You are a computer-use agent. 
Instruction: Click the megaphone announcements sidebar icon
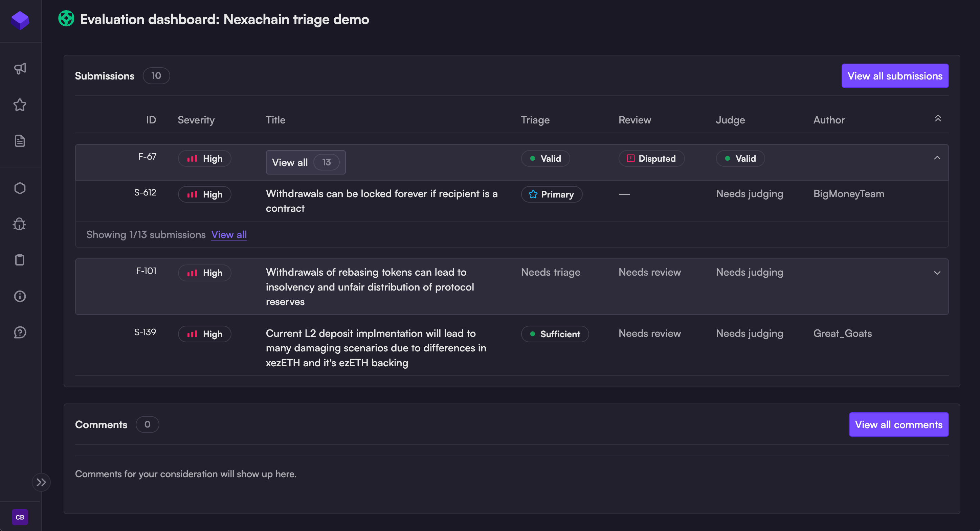(20, 68)
